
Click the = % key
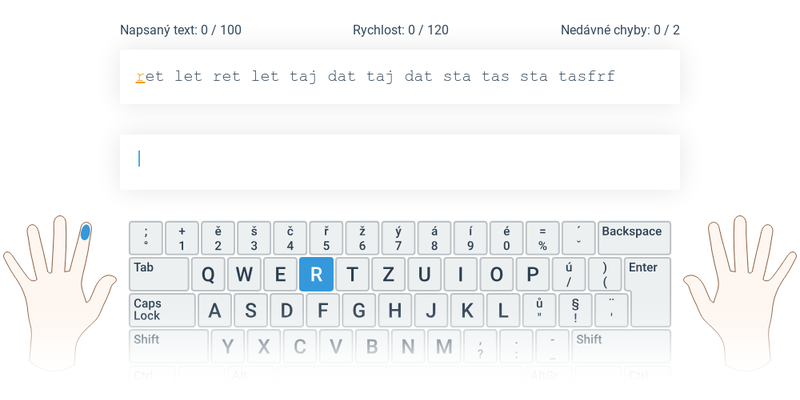[x=542, y=238]
